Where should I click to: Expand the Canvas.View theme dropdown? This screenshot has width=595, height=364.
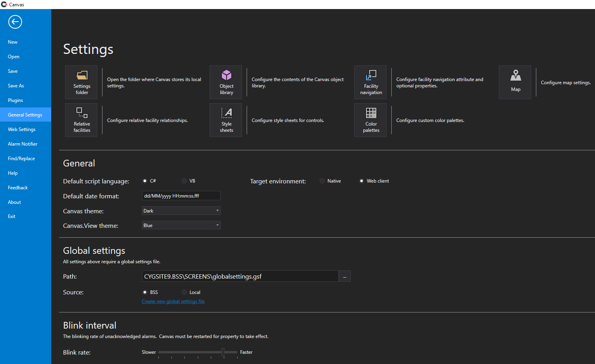[x=181, y=225]
